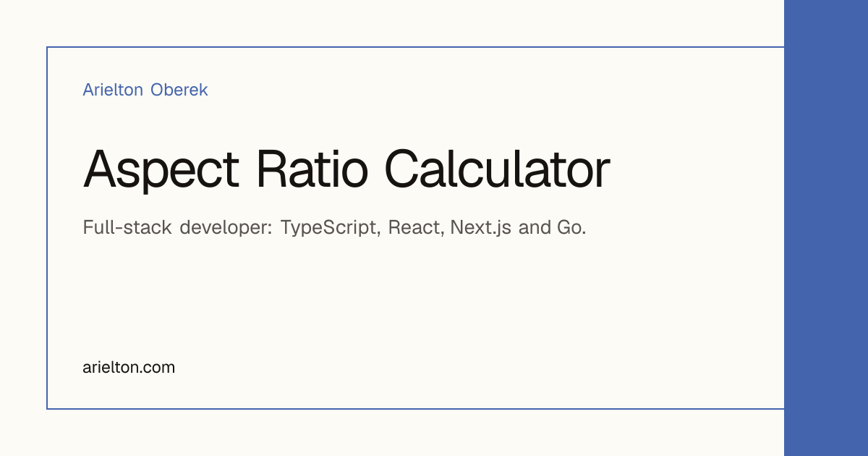Select the Aspect Ratio Calculator heading

(x=346, y=170)
